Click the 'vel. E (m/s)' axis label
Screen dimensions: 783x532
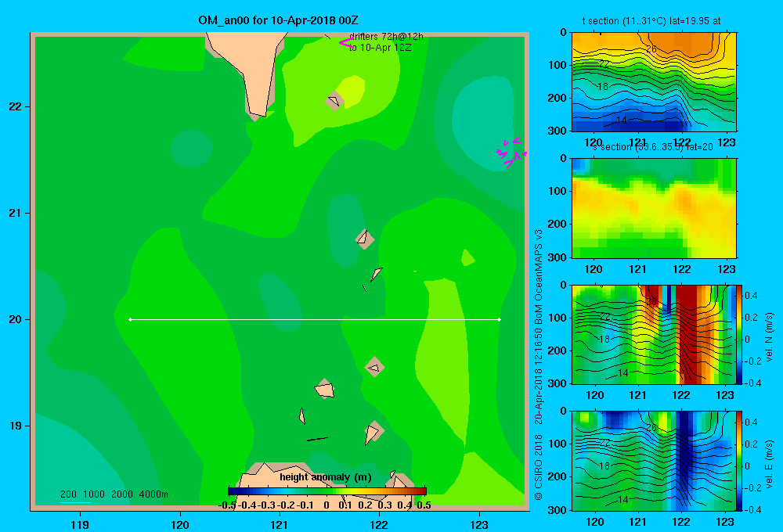[769, 464]
